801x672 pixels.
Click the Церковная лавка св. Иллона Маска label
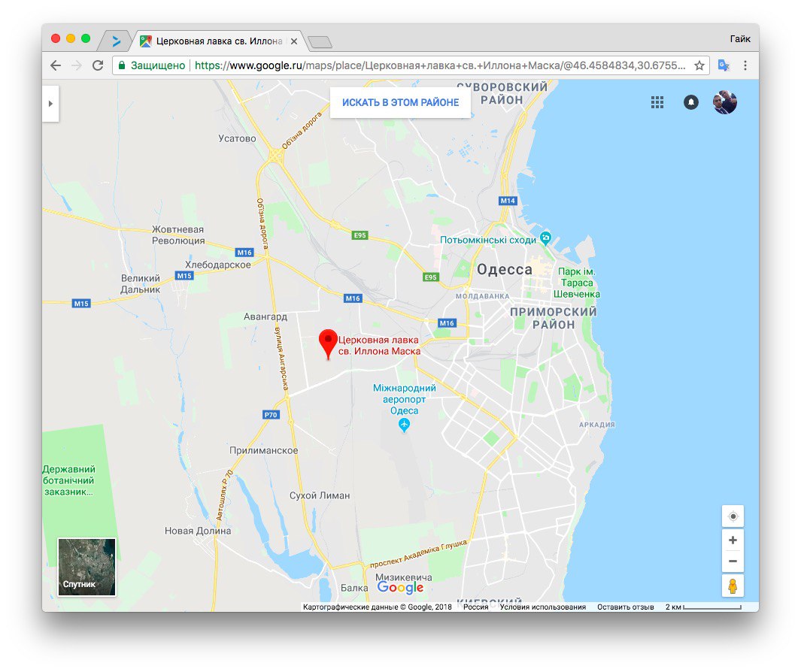click(379, 346)
